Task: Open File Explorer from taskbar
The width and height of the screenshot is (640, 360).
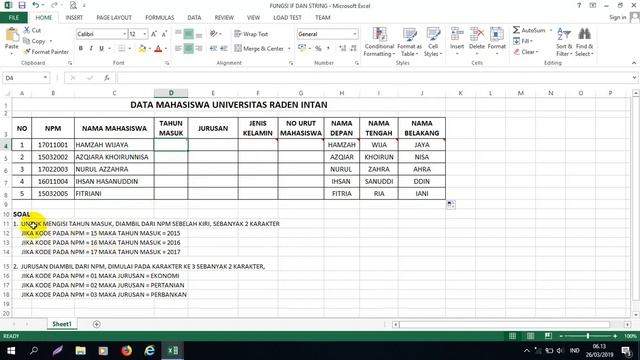Action: tap(80, 351)
